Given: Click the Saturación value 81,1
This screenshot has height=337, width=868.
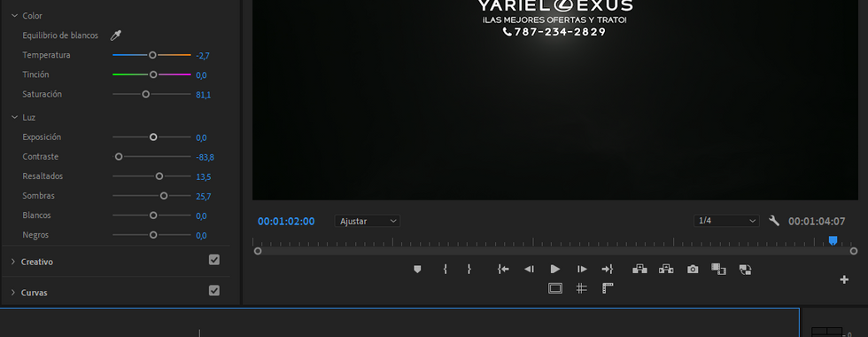Looking at the screenshot, I should 203,95.
